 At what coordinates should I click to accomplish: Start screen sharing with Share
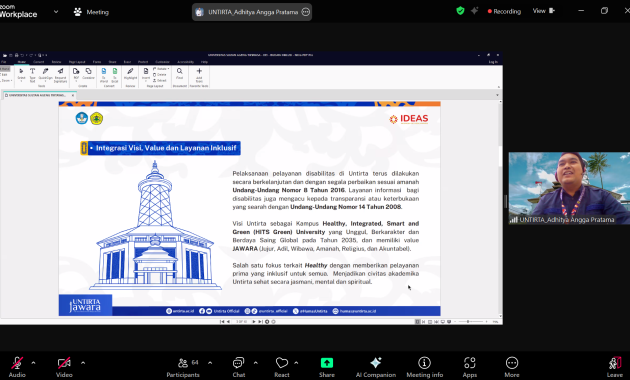pos(327,367)
